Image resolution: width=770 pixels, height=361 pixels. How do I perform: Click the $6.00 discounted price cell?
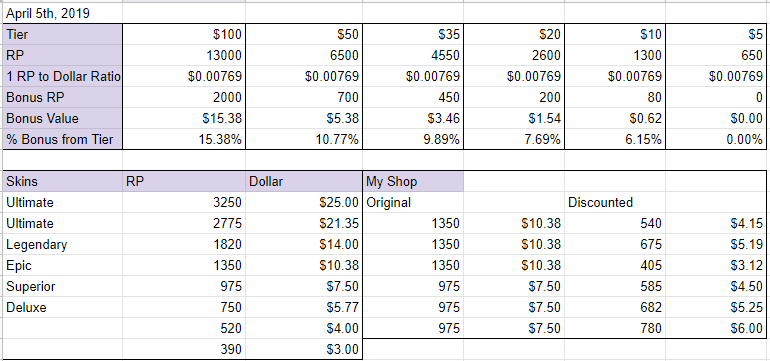pyautogui.click(x=716, y=329)
